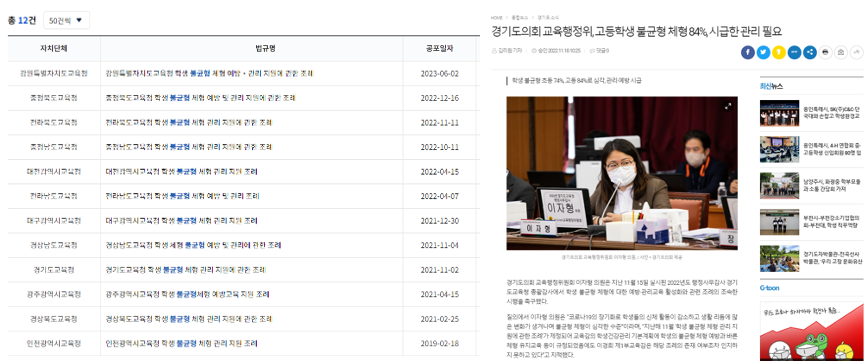Open 경기도교육청 ordinance dated 2021-11-02
Viewport: 868px width, 361px height.
click(x=185, y=270)
